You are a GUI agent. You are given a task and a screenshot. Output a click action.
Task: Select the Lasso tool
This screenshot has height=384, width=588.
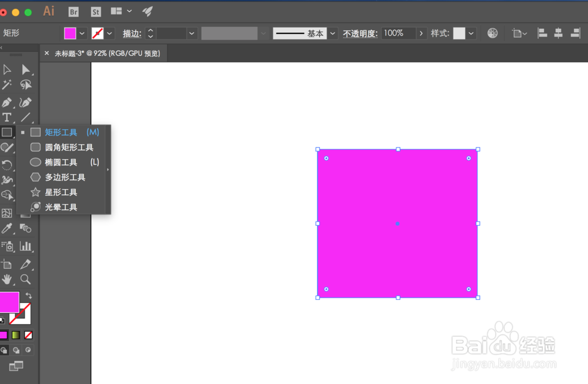pos(25,85)
